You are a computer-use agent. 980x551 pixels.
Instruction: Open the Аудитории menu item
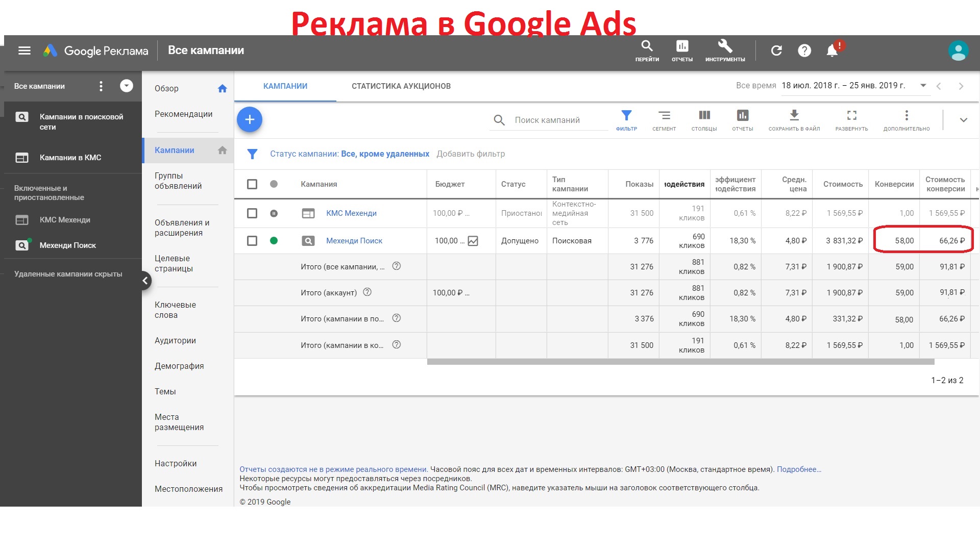(x=175, y=340)
